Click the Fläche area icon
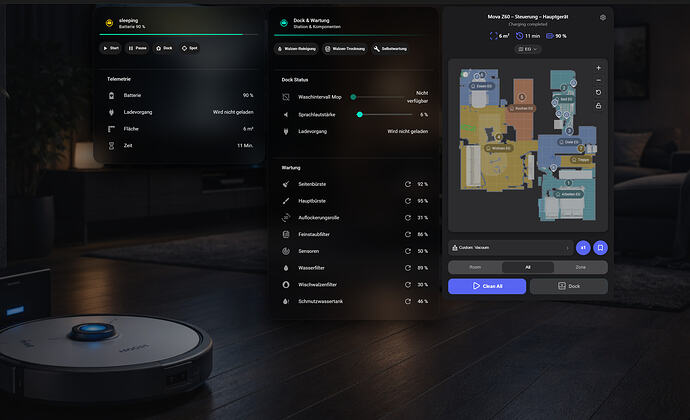 tap(111, 129)
